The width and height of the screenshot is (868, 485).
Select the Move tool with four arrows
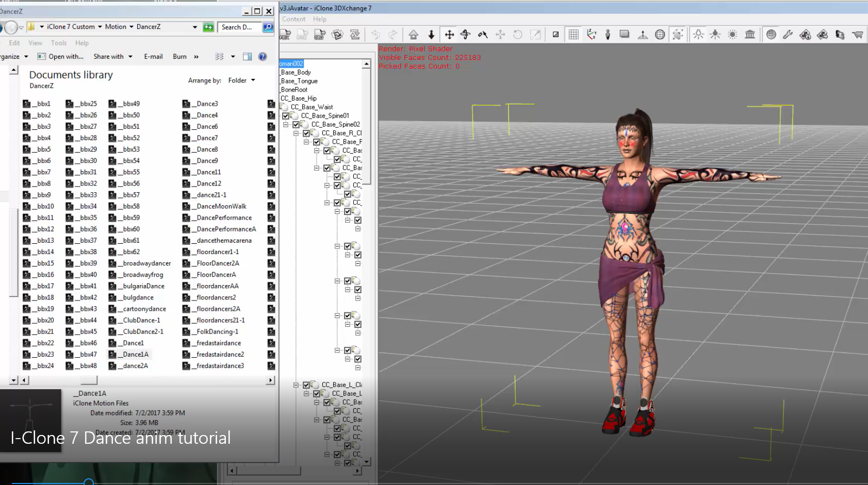coord(449,35)
